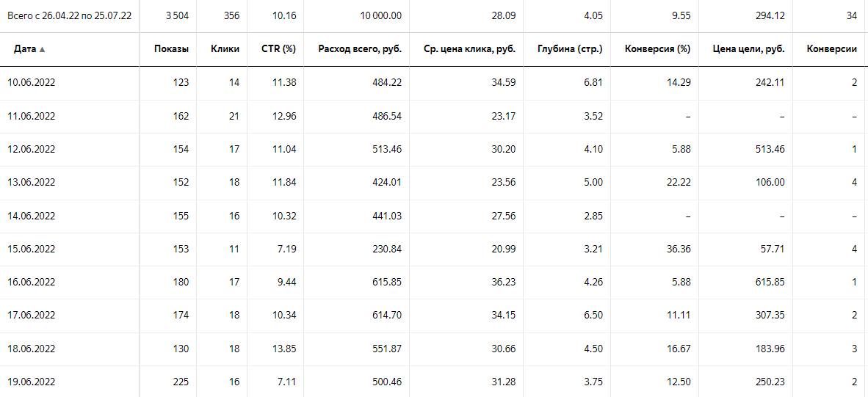The image size is (868, 397).
Task: Click the totals row period label
Action: click(x=69, y=16)
